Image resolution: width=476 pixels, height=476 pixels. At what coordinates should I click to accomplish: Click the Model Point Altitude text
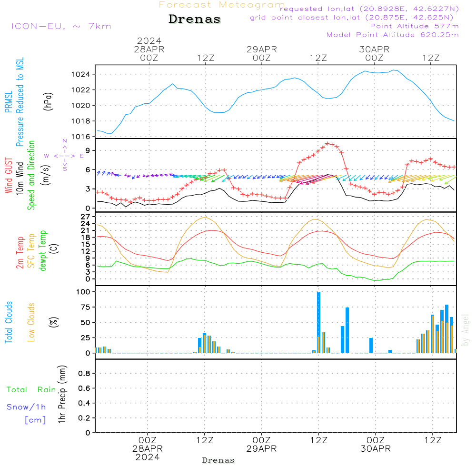tap(392, 35)
